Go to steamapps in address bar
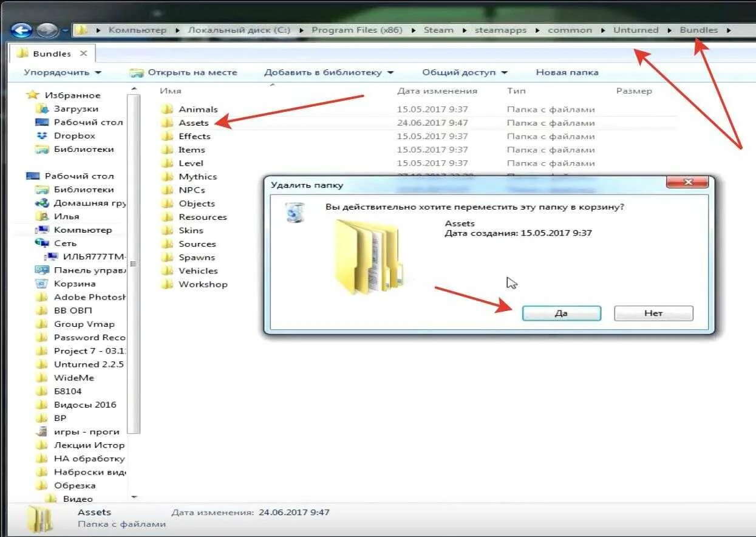The width and height of the screenshot is (756, 537). (x=501, y=30)
